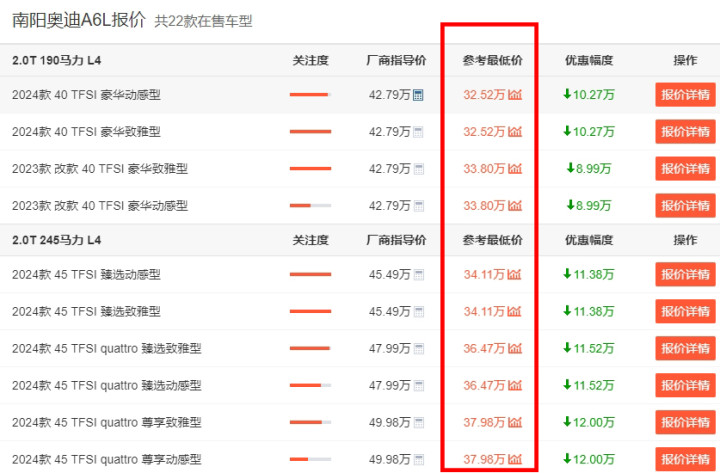Click 34.11万 price for 45 TFSI 臻选动感型

click(x=484, y=275)
